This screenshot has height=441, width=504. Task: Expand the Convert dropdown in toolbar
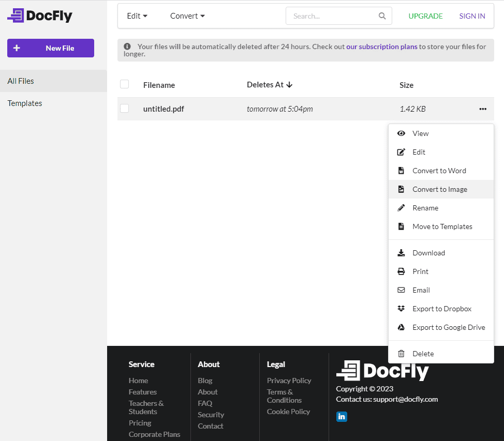click(187, 16)
